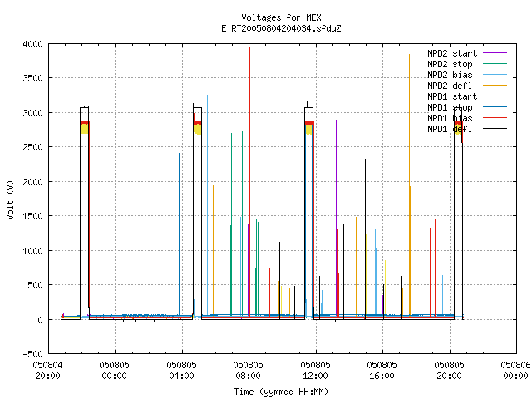The height and width of the screenshot is (399, 532).
Task: Click the y-axis tick value 2000
Action: tap(33, 182)
